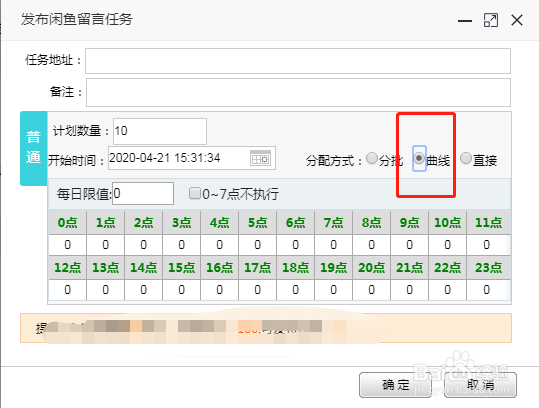Click the 23点 column header
Image resolution: width=539 pixels, height=408 pixels.
click(x=488, y=267)
